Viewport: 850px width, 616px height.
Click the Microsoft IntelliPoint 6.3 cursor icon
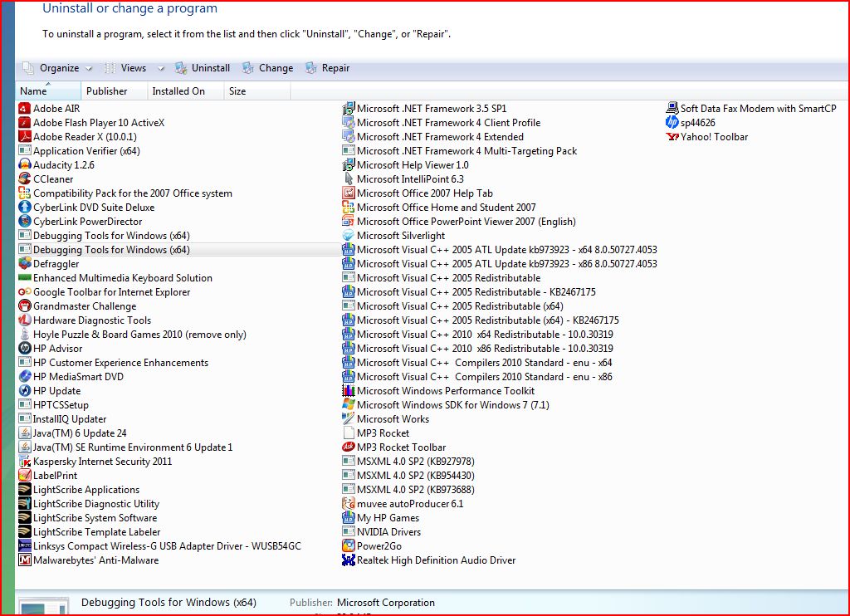[x=348, y=179]
